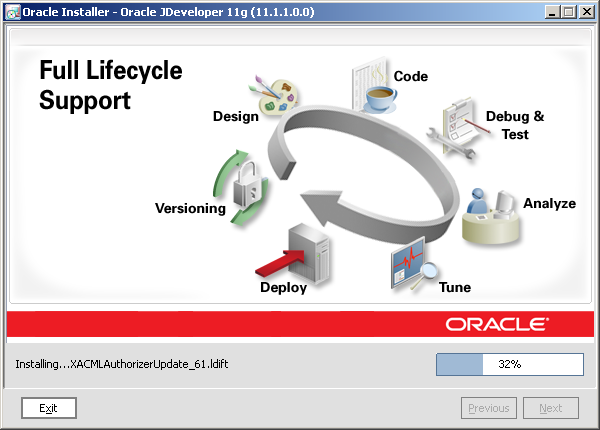Click the Deploy server icon
Viewport: 600px width, 430px height.
pyautogui.click(x=294, y=253)
